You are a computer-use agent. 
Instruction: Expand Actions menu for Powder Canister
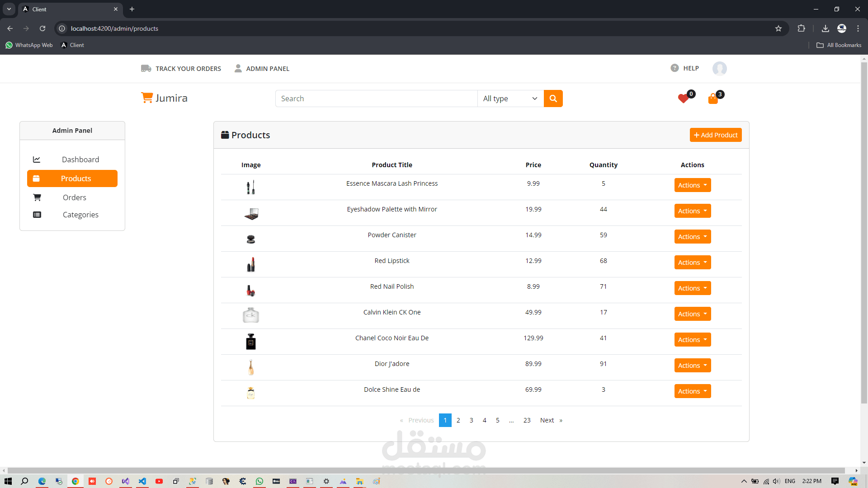692,237
